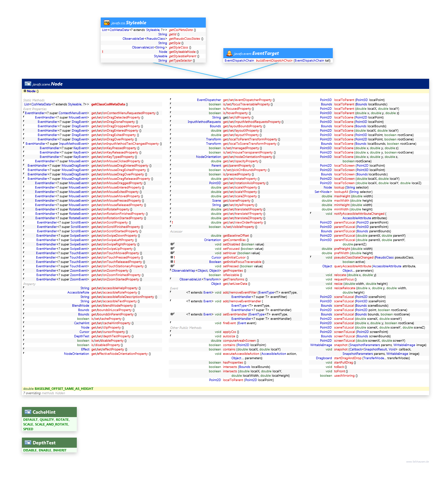Viewport: 448px width, 477px height.
Task: Open the computeAreaInScreen method
Action: 239,341
